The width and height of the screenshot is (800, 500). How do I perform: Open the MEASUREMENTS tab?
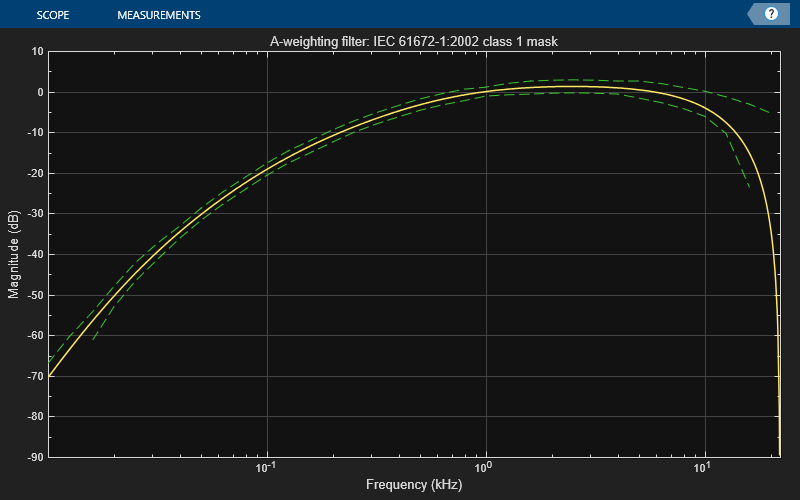click(159, 15)
